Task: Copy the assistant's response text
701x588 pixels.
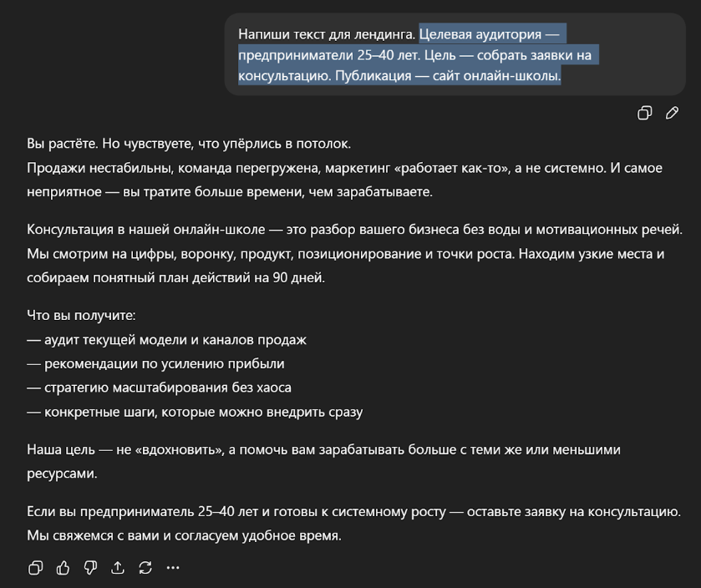Action: coord(36,568)
